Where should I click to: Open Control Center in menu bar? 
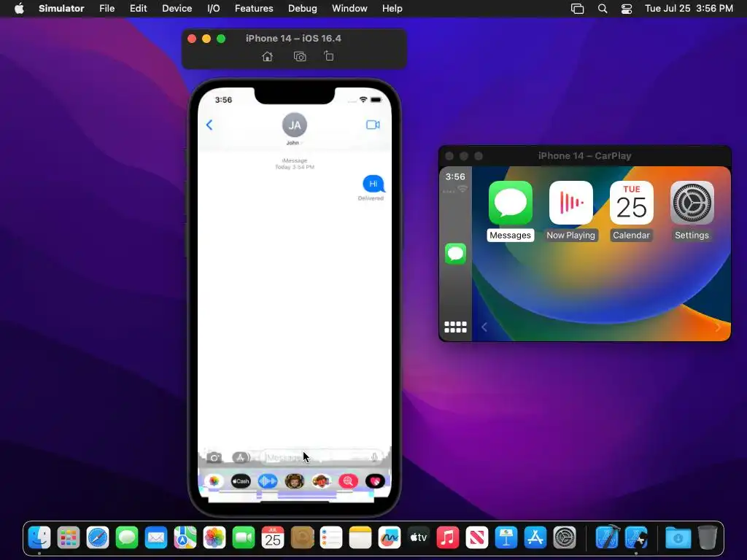pos(627,9)
